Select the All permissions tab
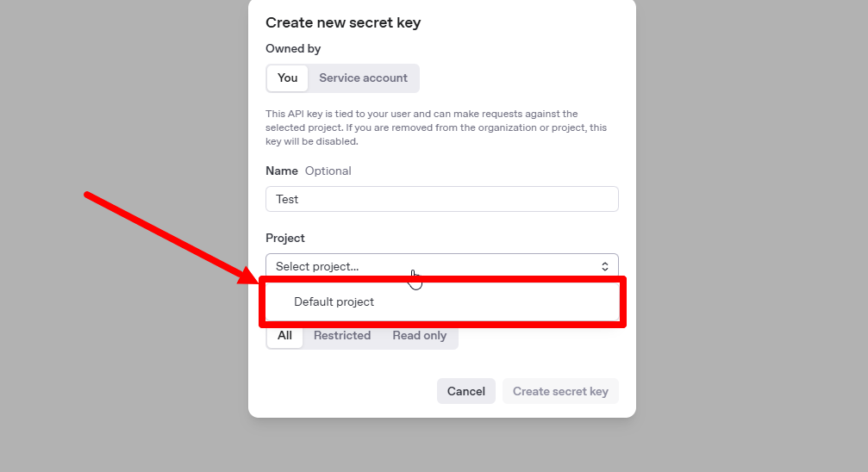The image size is (868, 472). point(284,335)
